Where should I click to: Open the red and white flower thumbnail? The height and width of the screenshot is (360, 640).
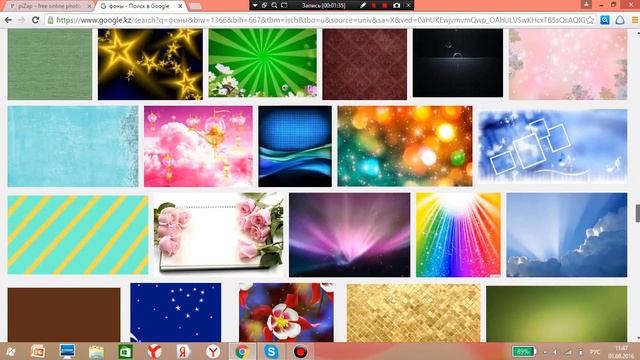coord(286,312)
